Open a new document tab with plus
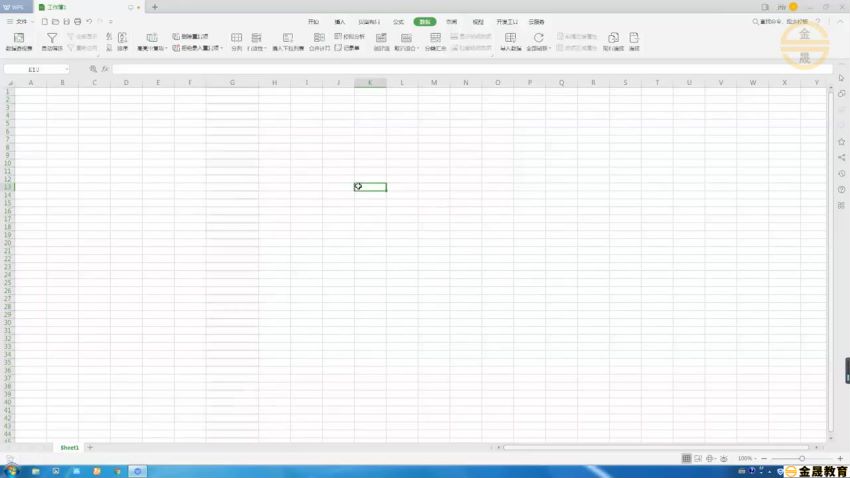The width and height of the screenshot is (850, 478). click(155, 7)
